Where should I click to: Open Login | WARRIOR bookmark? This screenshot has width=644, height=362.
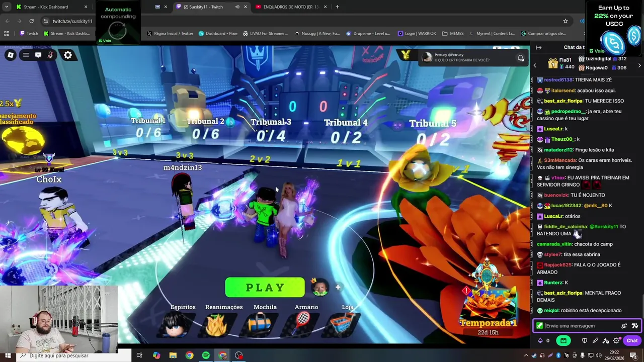pyautogui.click(x=417, y=34)
